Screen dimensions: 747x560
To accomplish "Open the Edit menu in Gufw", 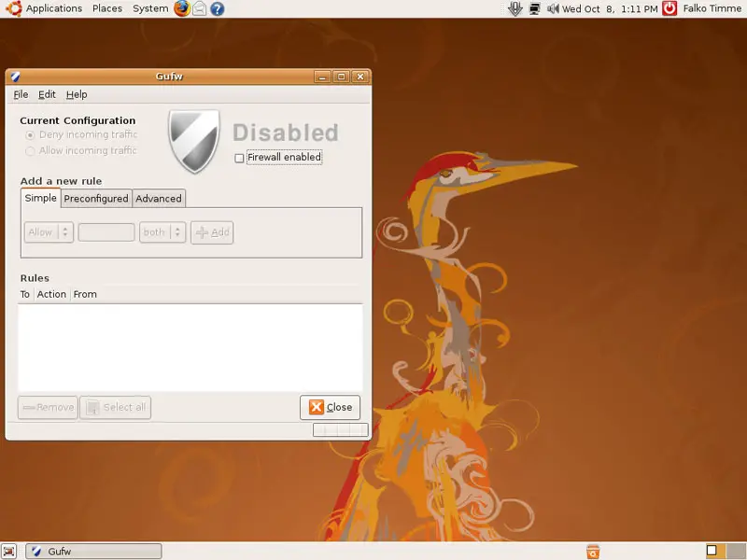I will (47, 94).
